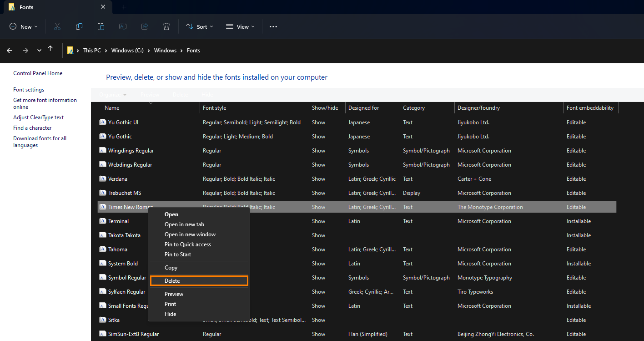Click the Verdana font icon
Image resolution: width=644 pixels, height=341 pixels.
(x=102, y=179)
